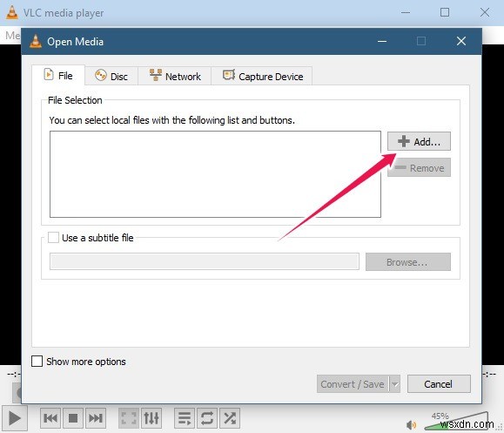Toggle the playlist view icon

pos(185,418)
